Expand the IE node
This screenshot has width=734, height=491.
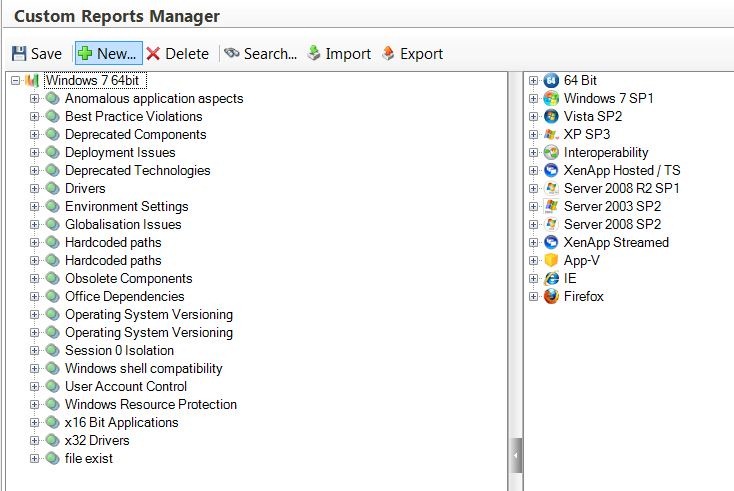click(x=533, y=278)
